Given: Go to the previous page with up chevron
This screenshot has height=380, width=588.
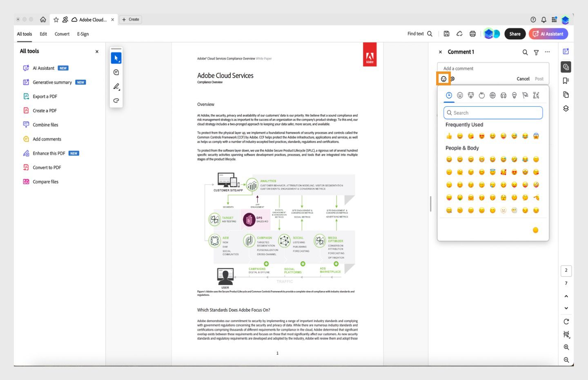Looking at the screenshot, I should (x=566, y=296).
